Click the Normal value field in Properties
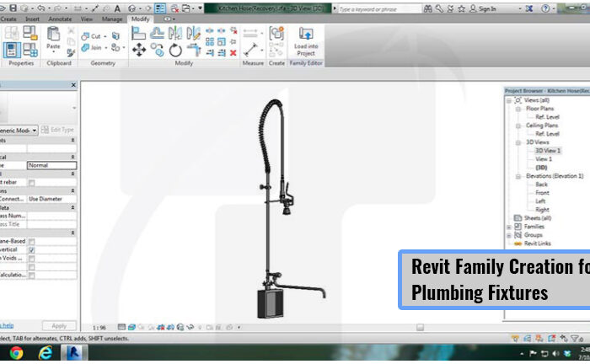Image resolution: width=590 pixels, height=364 pixels. coord(51,165)
